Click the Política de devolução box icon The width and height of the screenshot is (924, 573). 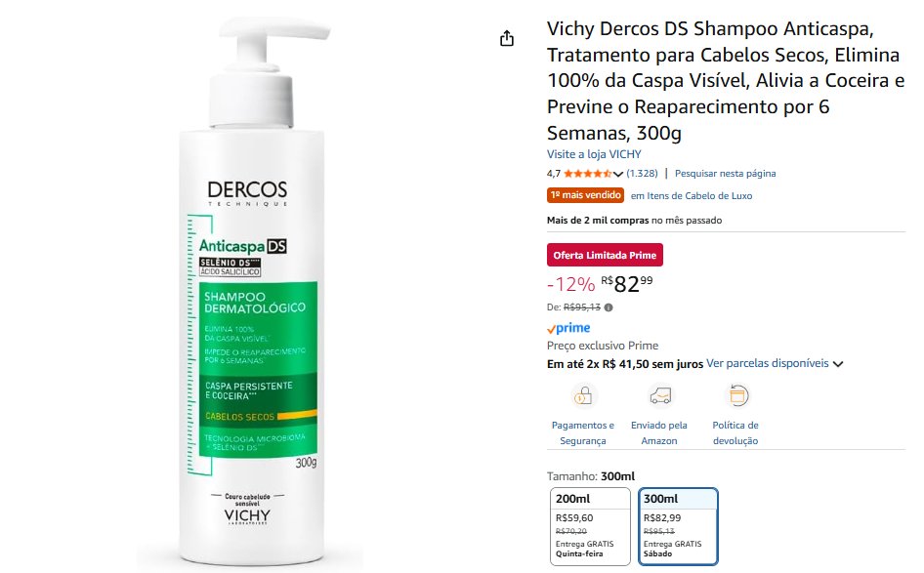(x=737, y=395)
